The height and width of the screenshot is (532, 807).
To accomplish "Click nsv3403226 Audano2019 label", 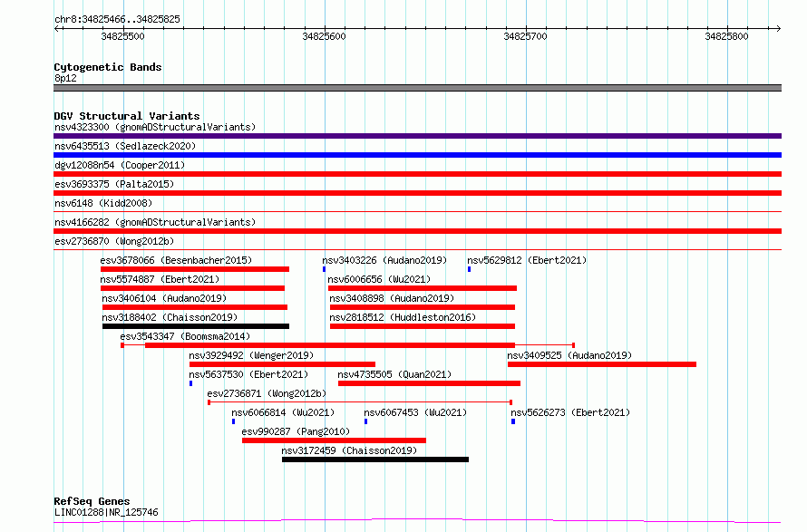I will point(384,260).
